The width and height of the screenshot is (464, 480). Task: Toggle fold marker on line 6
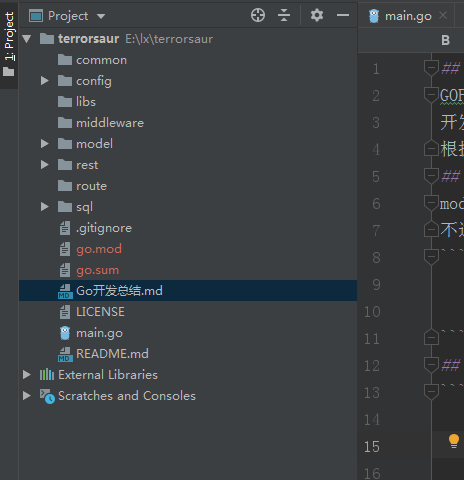pyautogui.click(x=431, y=203)
